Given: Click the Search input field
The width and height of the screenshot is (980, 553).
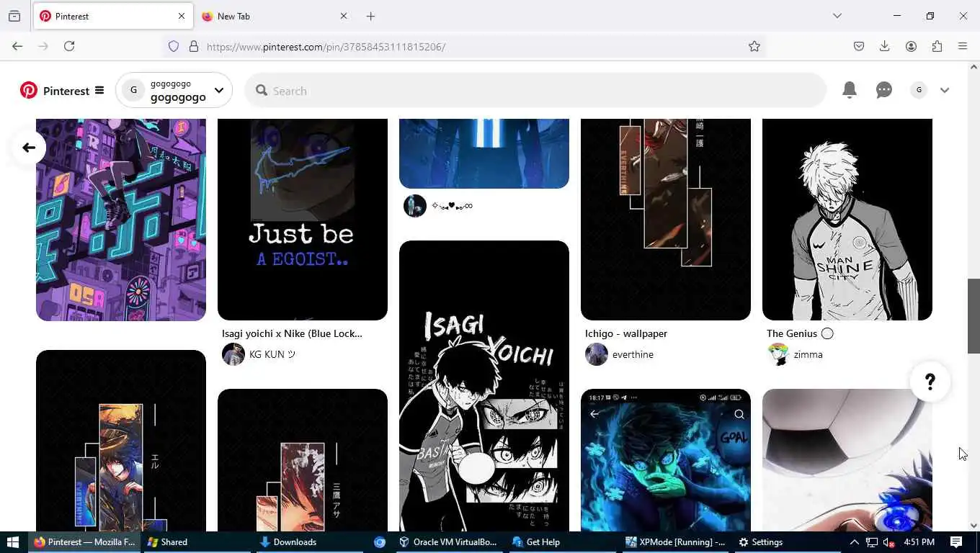Looking at the screenshot, I should [x=535, y=91].
